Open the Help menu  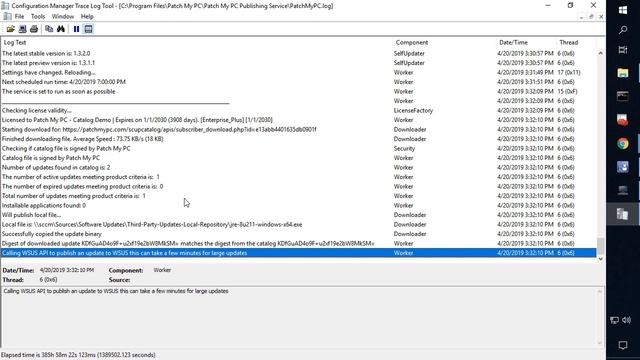[x=87, y=16]
